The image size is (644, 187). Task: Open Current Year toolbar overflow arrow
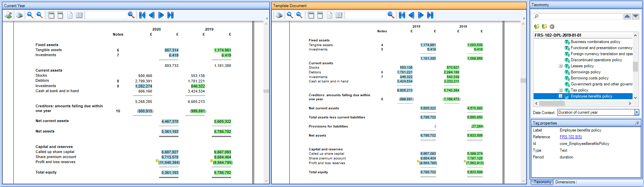[x=267, y=18]
